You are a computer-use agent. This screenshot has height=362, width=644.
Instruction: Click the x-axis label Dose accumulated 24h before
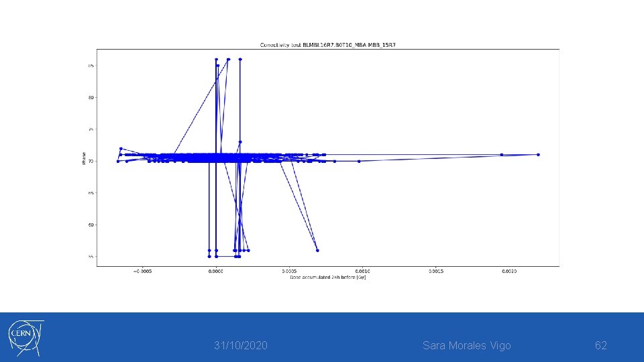coord(328,278)
